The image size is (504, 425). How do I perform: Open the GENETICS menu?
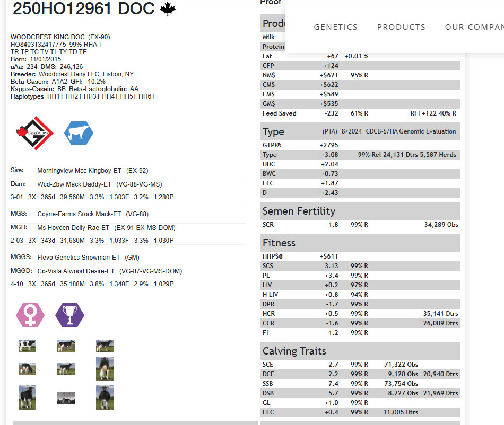336,27
